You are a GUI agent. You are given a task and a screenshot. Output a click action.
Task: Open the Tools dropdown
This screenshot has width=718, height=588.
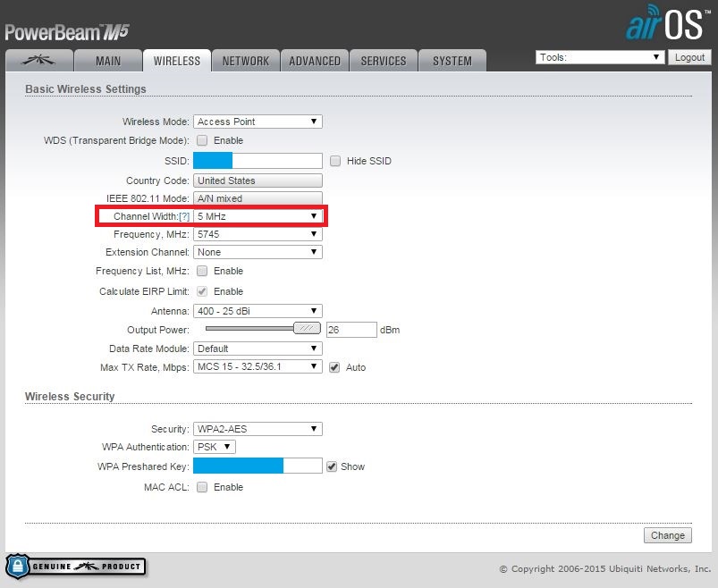pyautogui.click(x=600, y=57)
